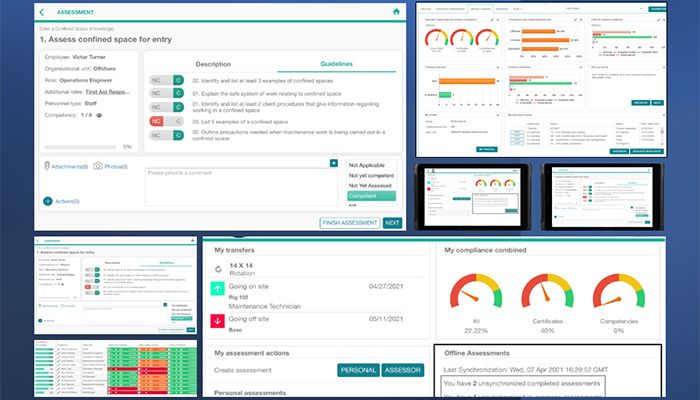700x400 pixels.
Task: Toggle NC/C switch for 'Outline precautions needed when maintenance'
Action: point(167,135)
